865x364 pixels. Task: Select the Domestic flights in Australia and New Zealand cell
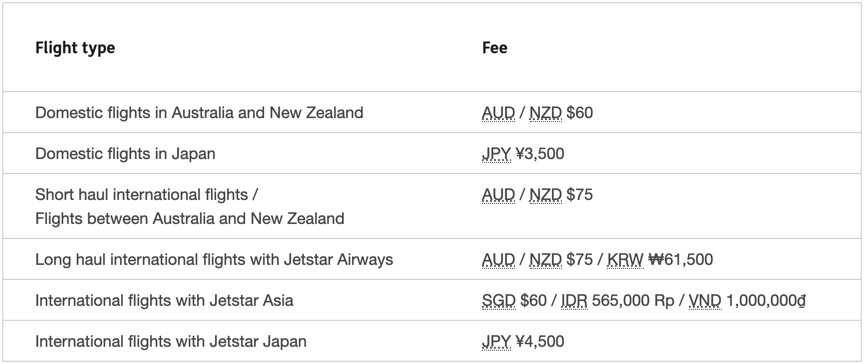point(199,113)
